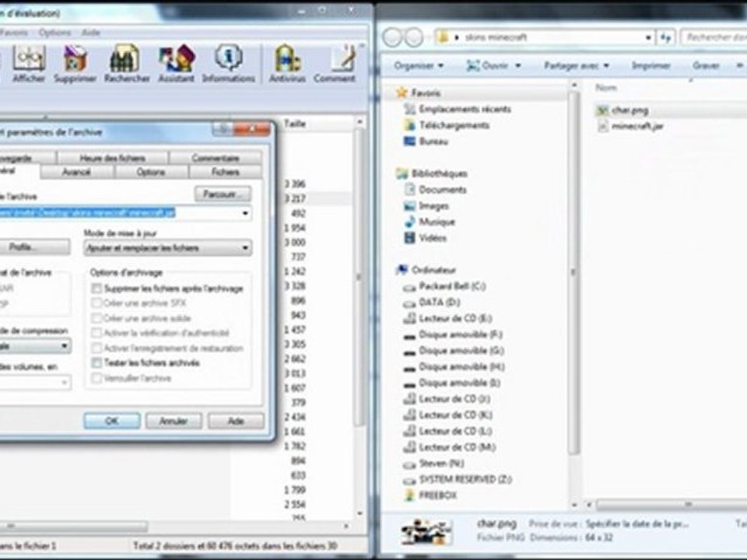Switch to the Commentaire tab
Screen dimensions: 747x560
pyautogui.click(x=216, y=158)
